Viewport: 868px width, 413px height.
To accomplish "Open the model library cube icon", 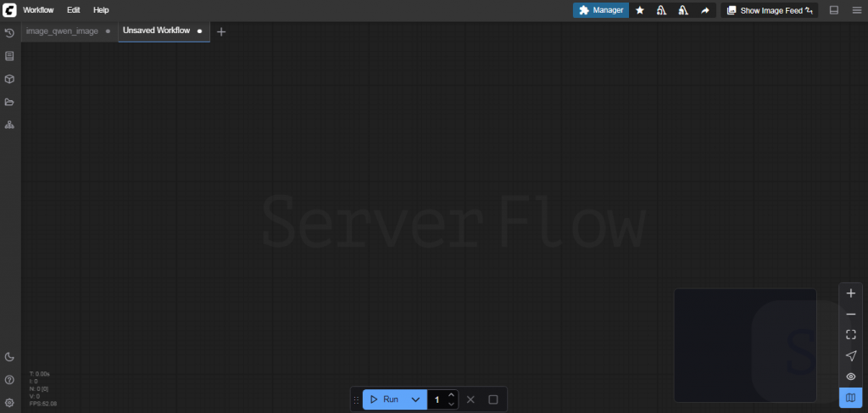I will click(8, 79).
